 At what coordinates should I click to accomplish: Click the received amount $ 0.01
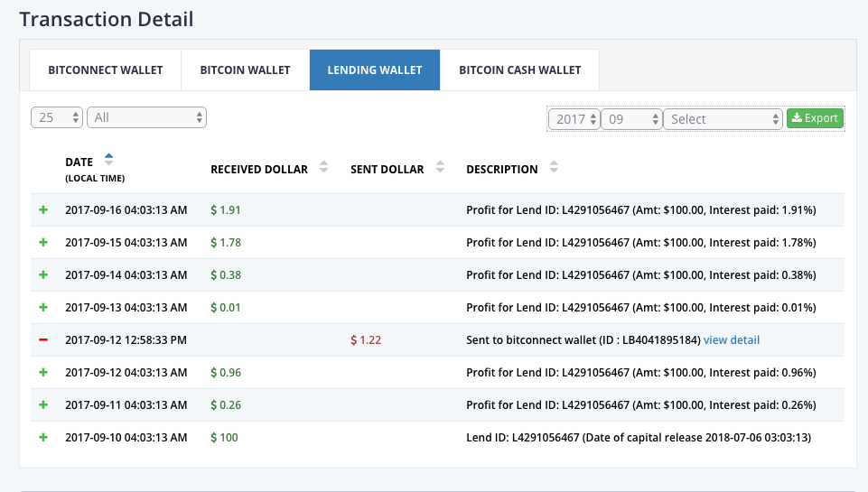[x=225, y=307]
